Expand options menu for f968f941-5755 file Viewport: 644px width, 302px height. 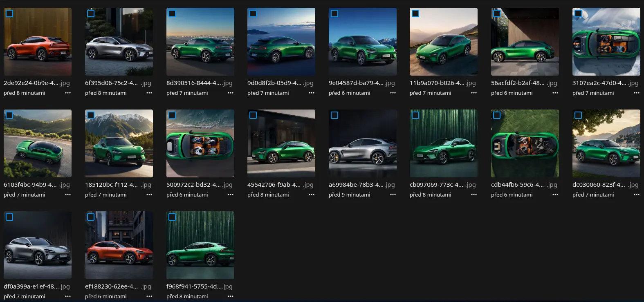pos(231,297)
